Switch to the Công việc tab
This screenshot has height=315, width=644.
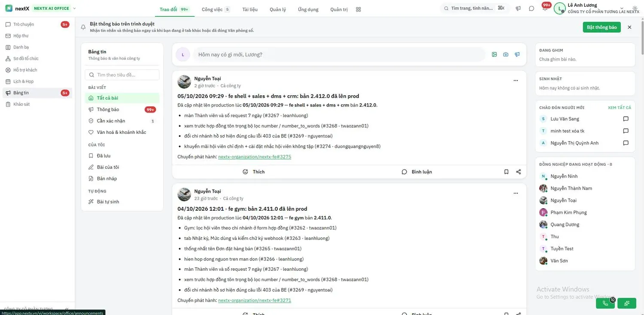pos(216,9)
